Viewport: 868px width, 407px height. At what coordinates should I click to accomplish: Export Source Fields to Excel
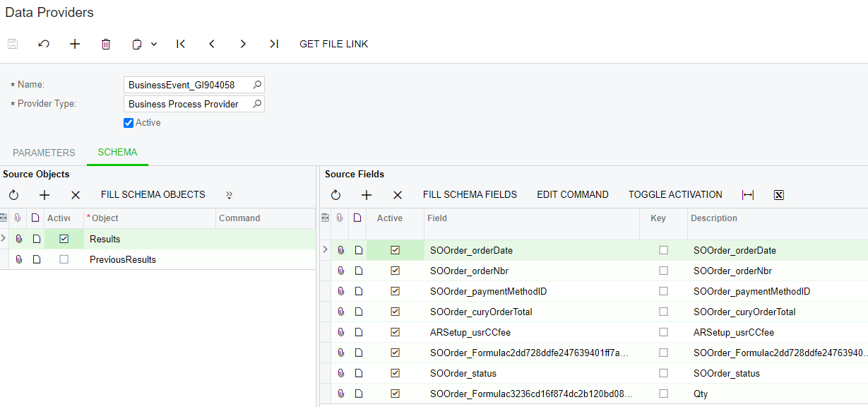tap(779, 195)
